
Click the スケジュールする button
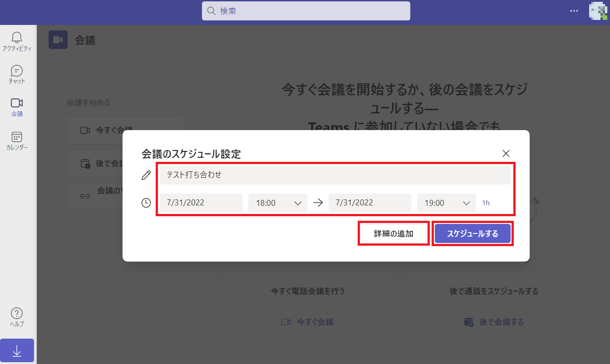472,234
